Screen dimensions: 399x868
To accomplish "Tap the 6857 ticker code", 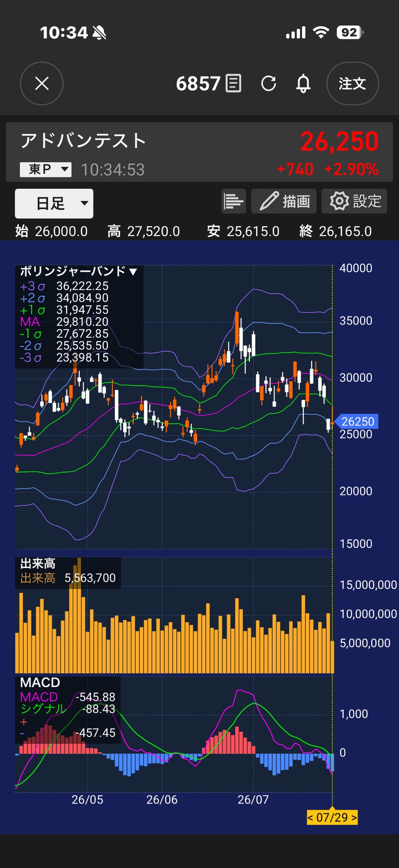I will pyautogui.click(x=198, y=83).
